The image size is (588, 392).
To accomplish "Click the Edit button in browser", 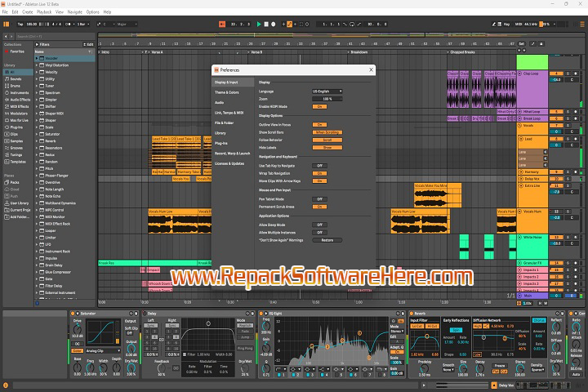I will (88, 44).
